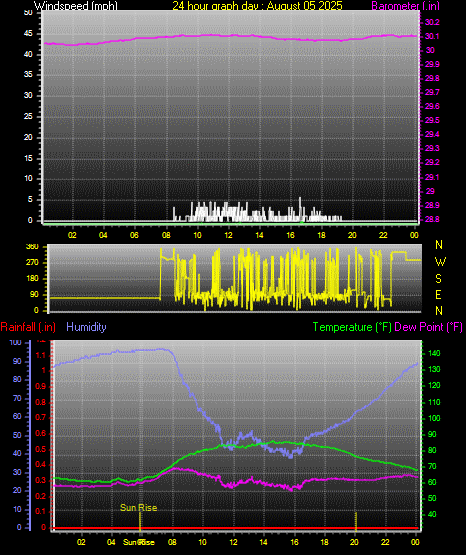
Task: Click the "Sun Rise" label inside humidity graph
Action: click(x=138, y=508)
